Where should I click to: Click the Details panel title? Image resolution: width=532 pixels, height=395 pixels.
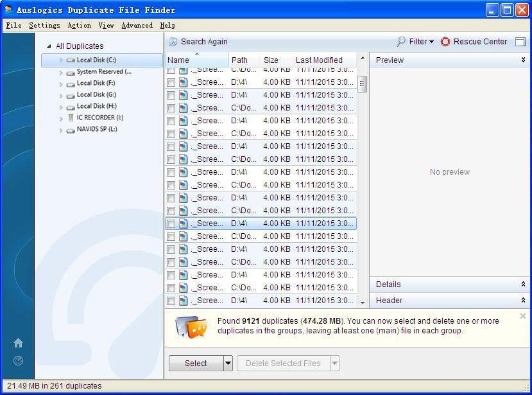click(388, 285)
